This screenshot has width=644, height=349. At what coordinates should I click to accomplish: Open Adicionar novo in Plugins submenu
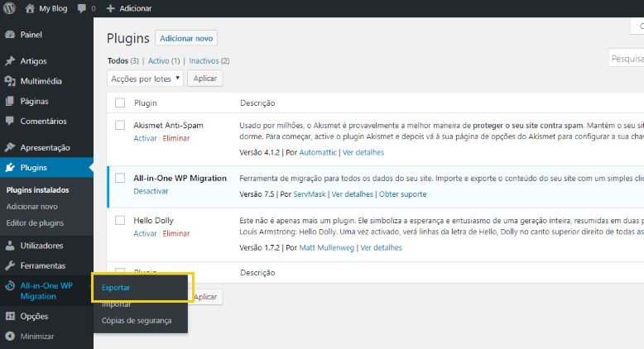pyautogui.click(x=31, y=206)
